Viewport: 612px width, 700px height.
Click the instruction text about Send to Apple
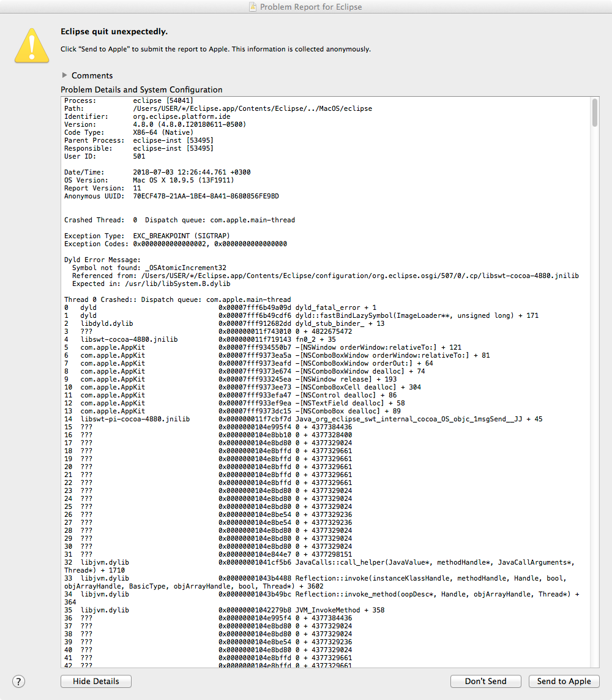(x=215, y=49)
